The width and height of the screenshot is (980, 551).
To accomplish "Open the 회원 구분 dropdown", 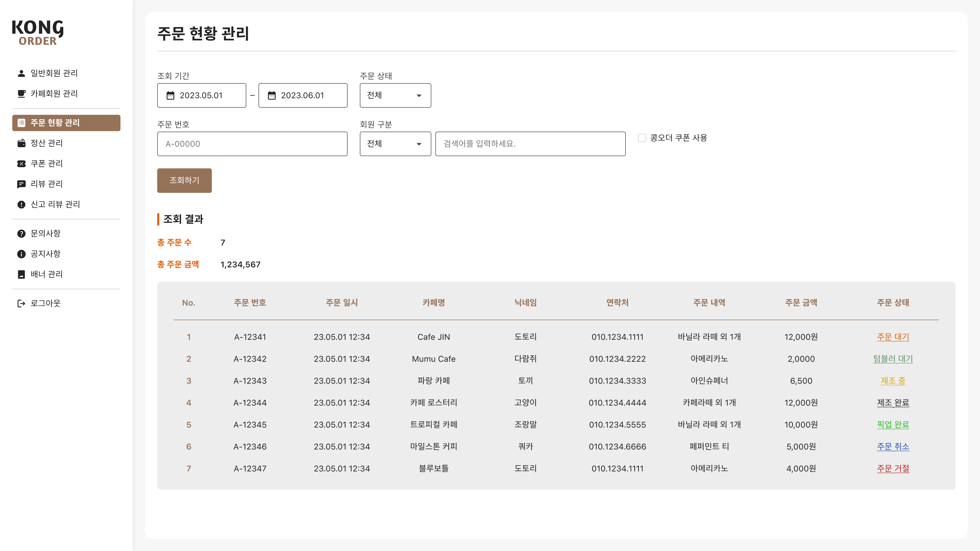I will tap(395, 144).
